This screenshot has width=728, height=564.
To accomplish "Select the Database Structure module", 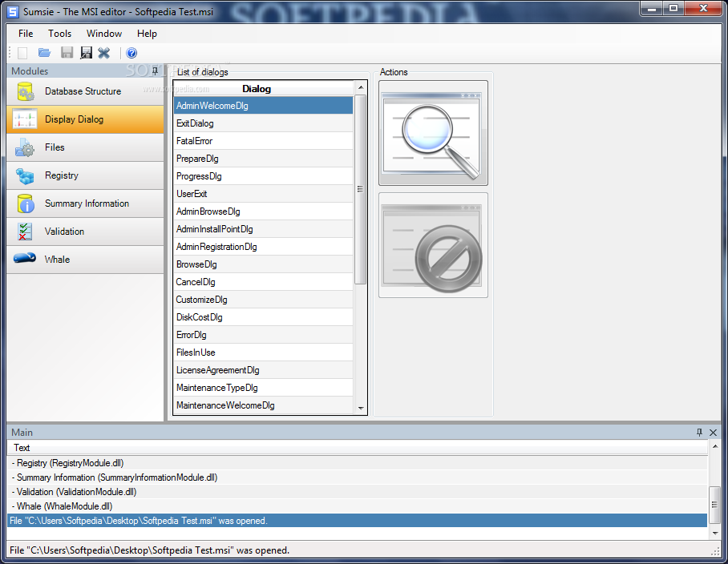I will (x=85, y=91).
